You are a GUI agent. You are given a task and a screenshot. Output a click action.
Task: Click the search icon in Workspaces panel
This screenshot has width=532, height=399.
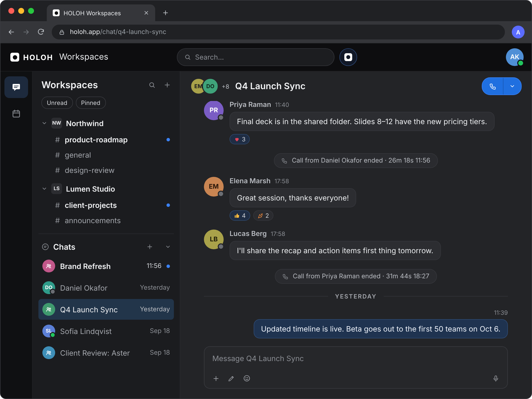coord(152,85)
